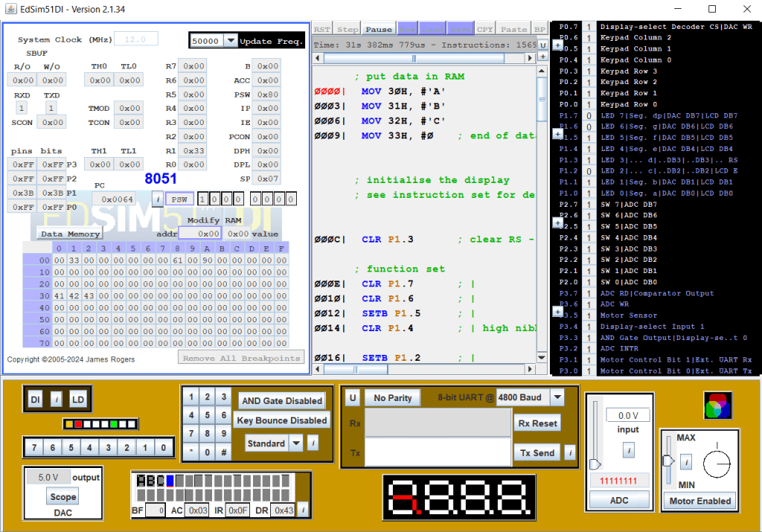Click the keypad mode info icon
The image size is (762, 532).
click(x=313, y=443)
